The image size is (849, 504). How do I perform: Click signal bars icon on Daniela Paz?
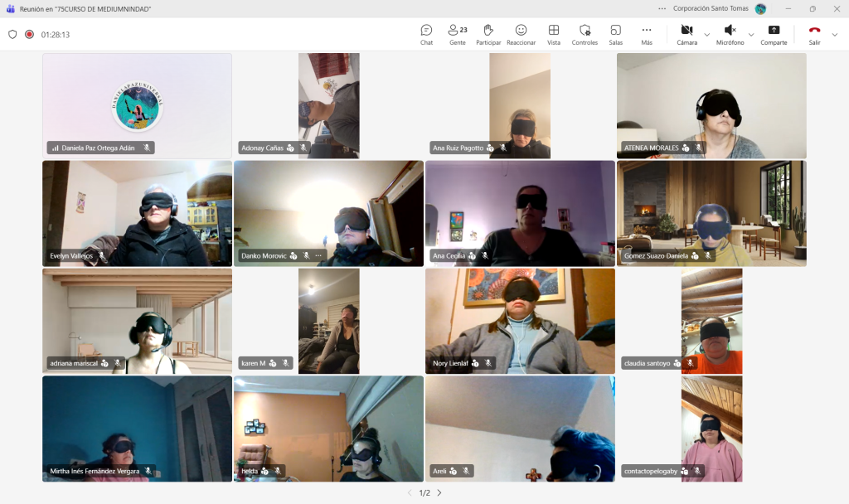56,148
